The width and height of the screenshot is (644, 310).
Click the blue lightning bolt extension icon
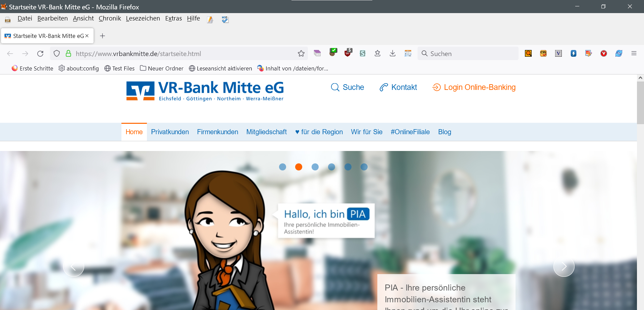pyautogui.click(x=574, y=53)
